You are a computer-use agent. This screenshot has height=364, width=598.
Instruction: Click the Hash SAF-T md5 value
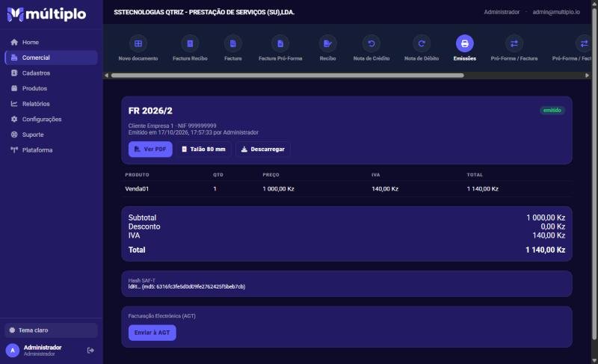187,286
